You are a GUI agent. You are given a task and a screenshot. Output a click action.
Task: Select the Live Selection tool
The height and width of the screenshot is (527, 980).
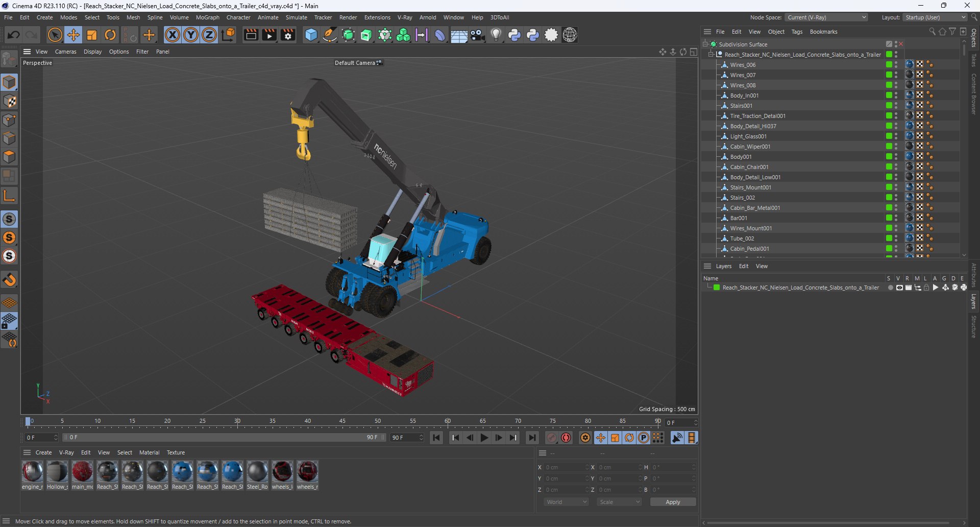[x=55, y=35]
